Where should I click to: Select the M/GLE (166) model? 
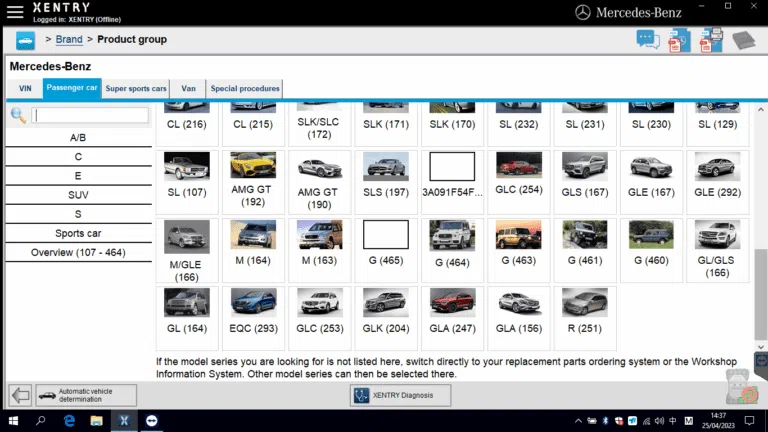click(187, 250)
